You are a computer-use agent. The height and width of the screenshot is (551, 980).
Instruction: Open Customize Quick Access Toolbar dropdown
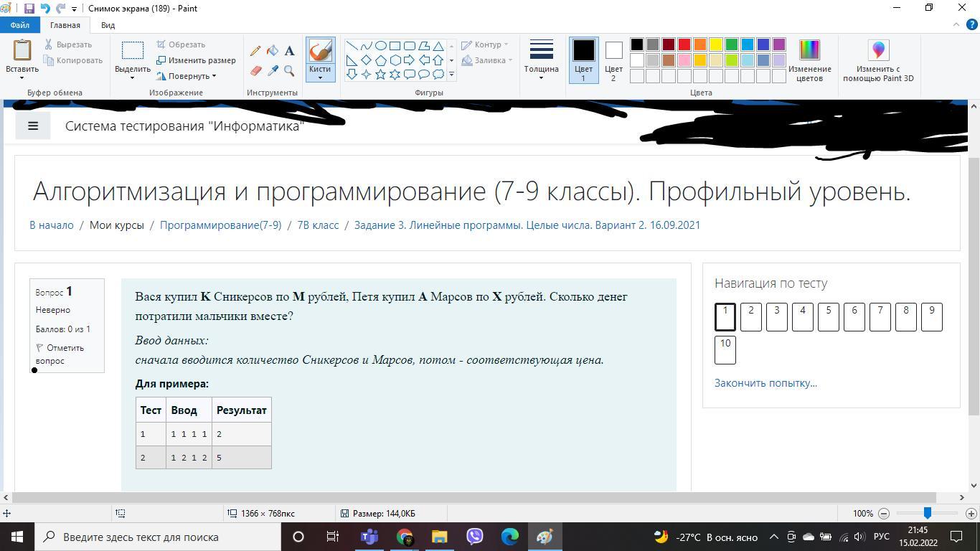pos(74,9)
